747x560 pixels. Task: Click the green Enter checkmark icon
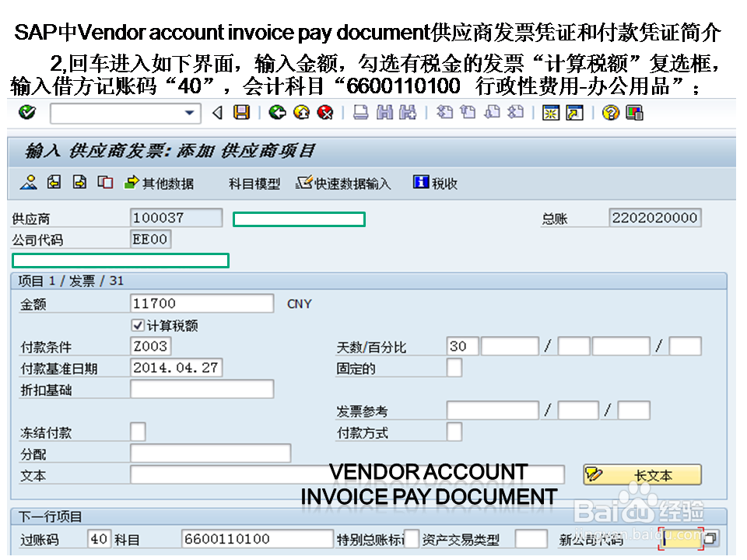(x=27, y=113)
